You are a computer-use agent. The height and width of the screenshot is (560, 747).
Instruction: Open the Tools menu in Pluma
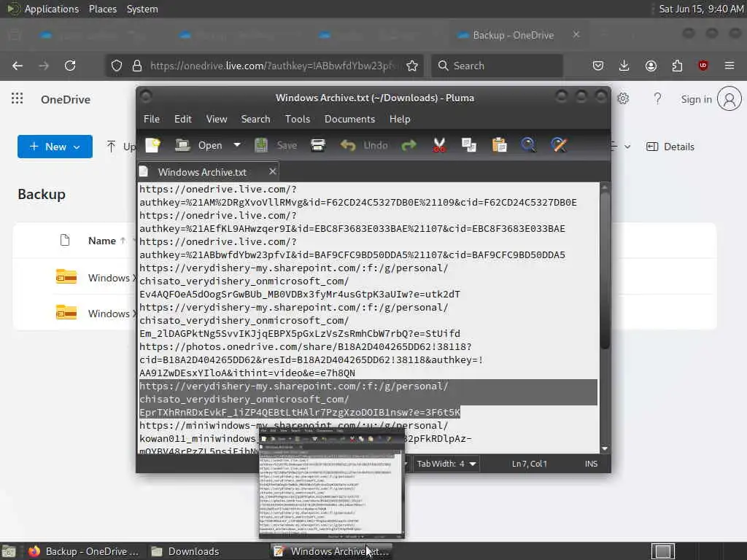pyautogui.click(x=298, y=119)
